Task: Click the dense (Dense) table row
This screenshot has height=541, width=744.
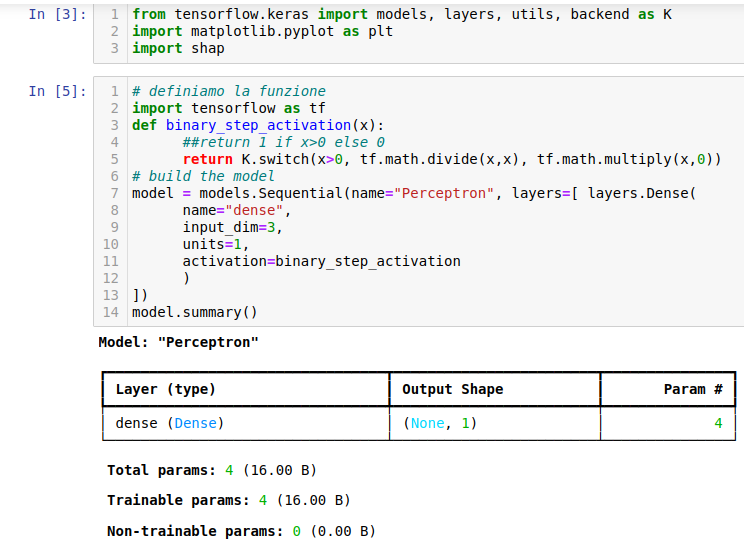Action: (x=419, y=423)
